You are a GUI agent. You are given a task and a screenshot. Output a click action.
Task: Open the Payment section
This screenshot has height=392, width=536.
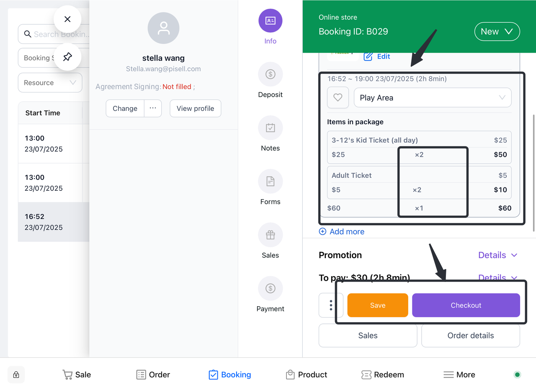tap(270, 289)
